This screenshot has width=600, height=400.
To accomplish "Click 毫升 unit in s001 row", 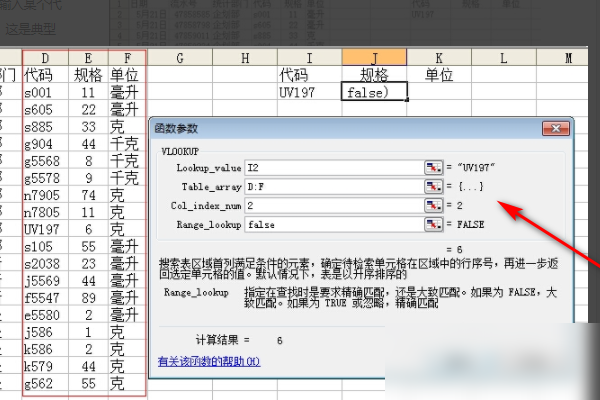I will click(x=127, y=92).
